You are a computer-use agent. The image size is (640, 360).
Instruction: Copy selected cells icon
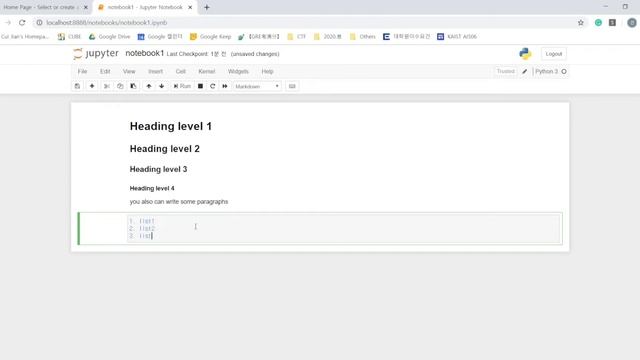[120, 86]
